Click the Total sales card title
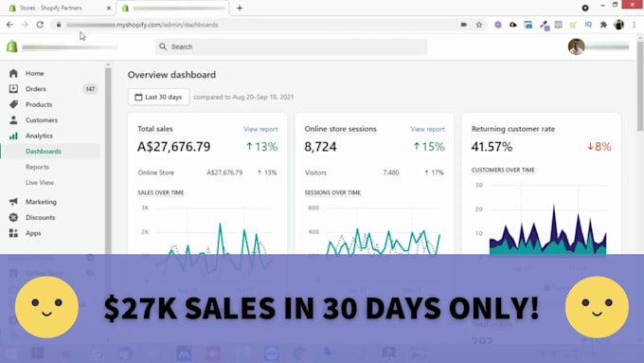The image size is (644, 363). tap(155, 129)
